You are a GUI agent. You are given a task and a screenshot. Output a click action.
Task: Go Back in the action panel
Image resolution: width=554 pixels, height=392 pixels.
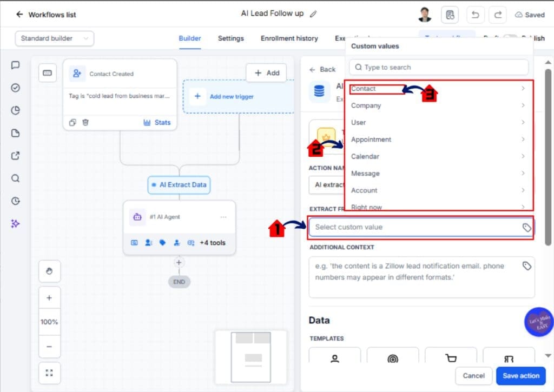322,70
